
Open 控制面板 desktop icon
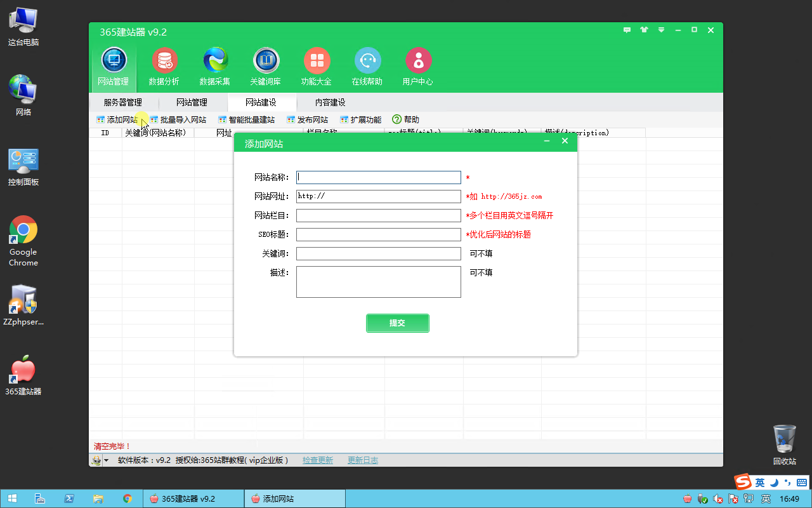23,167
